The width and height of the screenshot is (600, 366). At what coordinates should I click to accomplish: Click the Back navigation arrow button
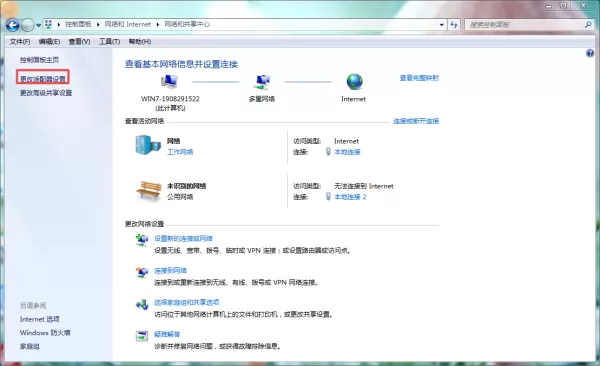click(x=13, y=25)
